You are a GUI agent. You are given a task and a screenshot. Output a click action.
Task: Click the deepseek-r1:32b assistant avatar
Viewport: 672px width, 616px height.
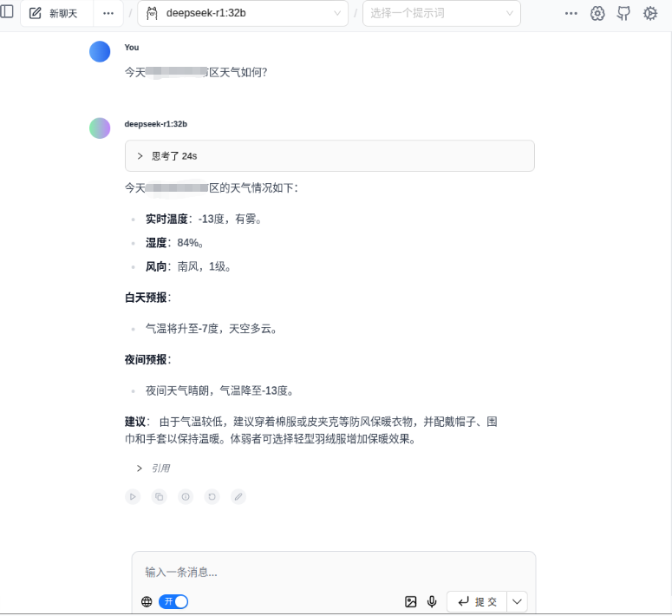[100, 128]
